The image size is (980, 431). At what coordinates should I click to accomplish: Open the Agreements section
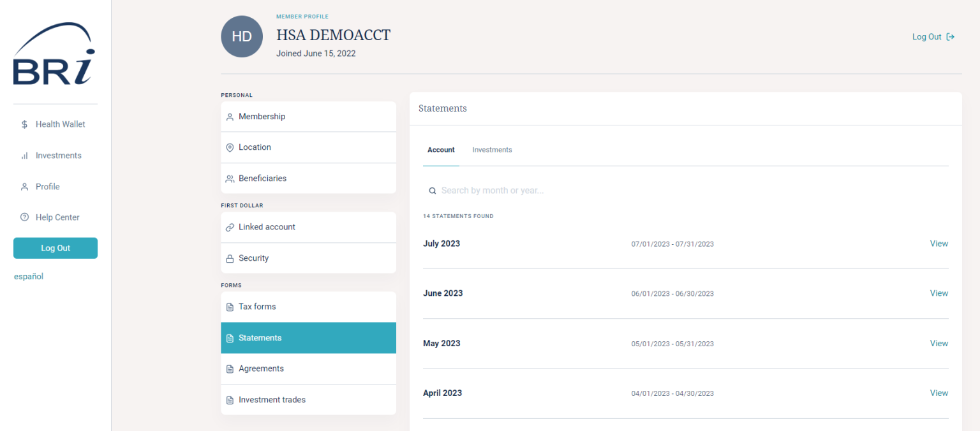point(261,369)
